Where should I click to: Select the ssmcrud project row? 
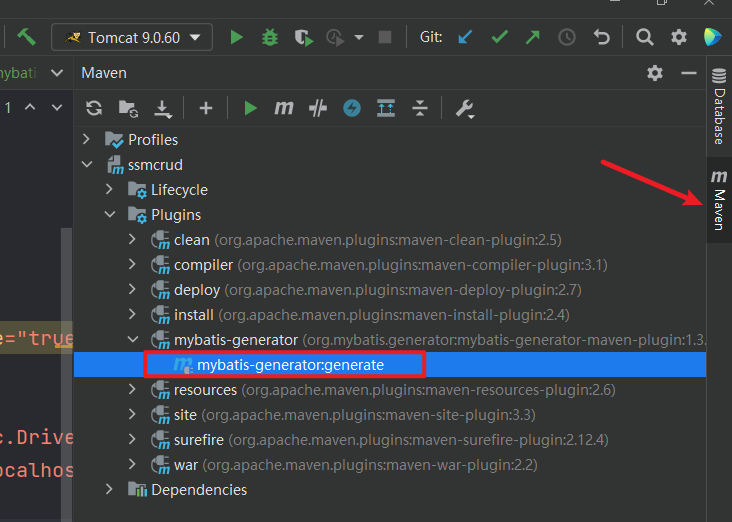(390, 164)
